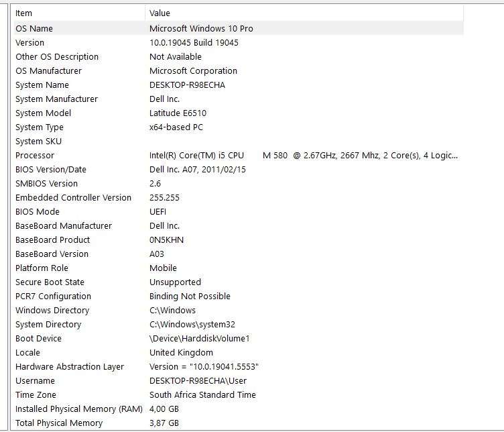The height and width of the screenshot is (432, 504).
Task: Select the Time Zone row label
Action: (36, 395)
